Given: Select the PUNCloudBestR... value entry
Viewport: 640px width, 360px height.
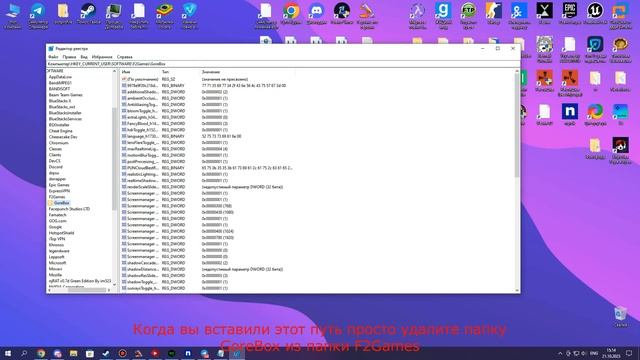Looking at the screenshot, I should click(140, 168).
